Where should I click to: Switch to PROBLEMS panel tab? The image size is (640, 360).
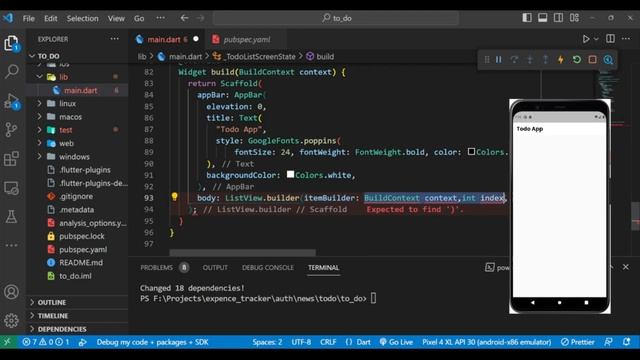tap(156, 268)
